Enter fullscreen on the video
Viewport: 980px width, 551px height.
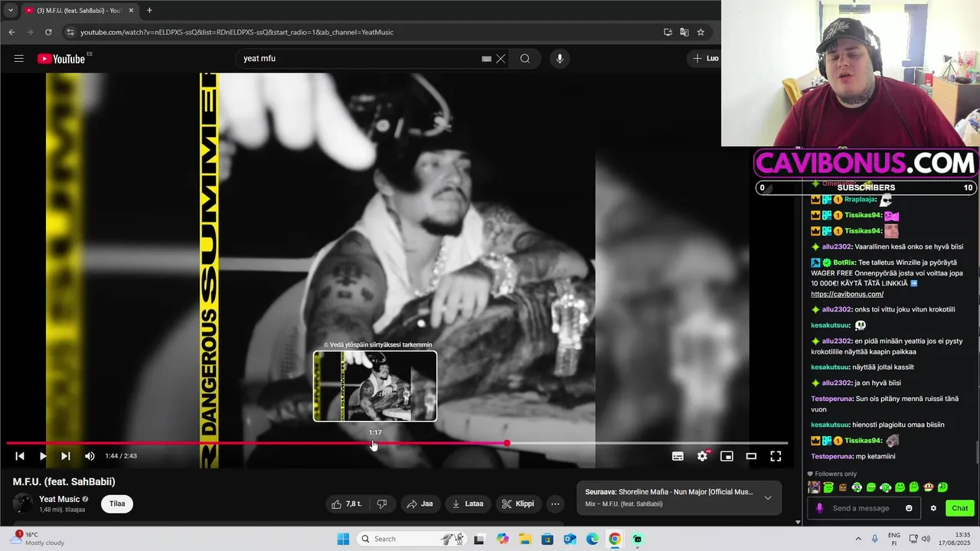coord(776,456)
